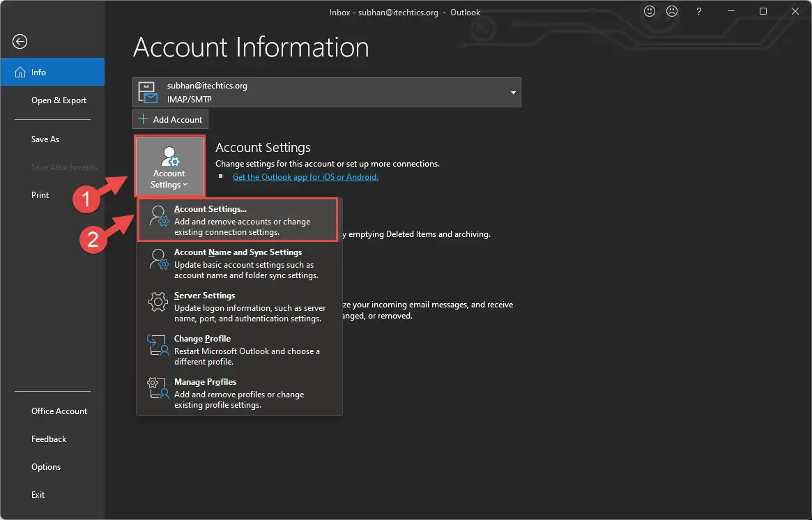Select Account Settings... from the dropdown menu
This screenshot has width=812, height=520.
coord(238,220)
